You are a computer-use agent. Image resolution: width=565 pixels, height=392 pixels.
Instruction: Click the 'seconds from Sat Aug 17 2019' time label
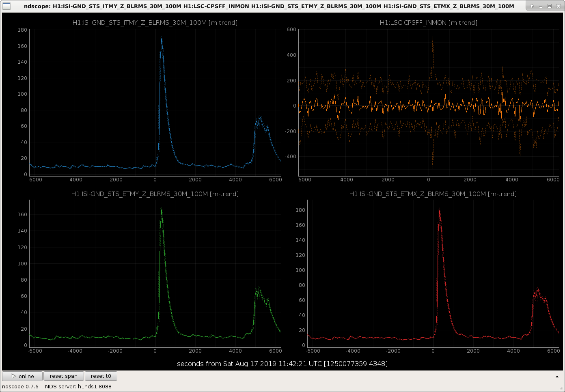pos(282,364)
